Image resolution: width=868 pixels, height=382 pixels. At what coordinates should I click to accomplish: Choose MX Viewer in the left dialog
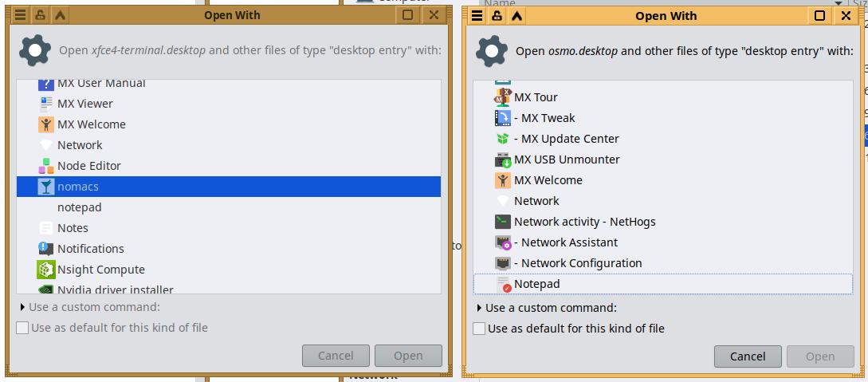84,104
